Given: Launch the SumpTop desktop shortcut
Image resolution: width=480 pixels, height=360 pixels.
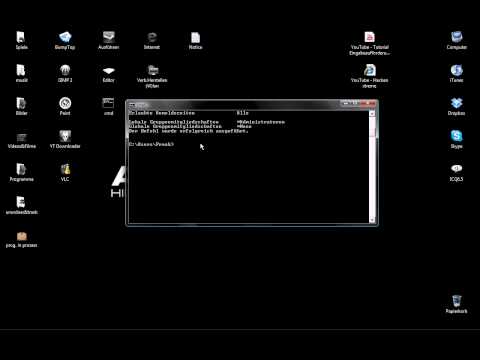Looking at the screenshot, I should [x=65, y=40].
